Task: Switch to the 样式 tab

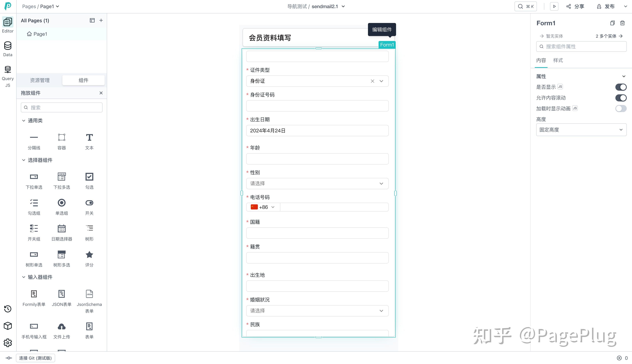Action: [x=558, y=60]
